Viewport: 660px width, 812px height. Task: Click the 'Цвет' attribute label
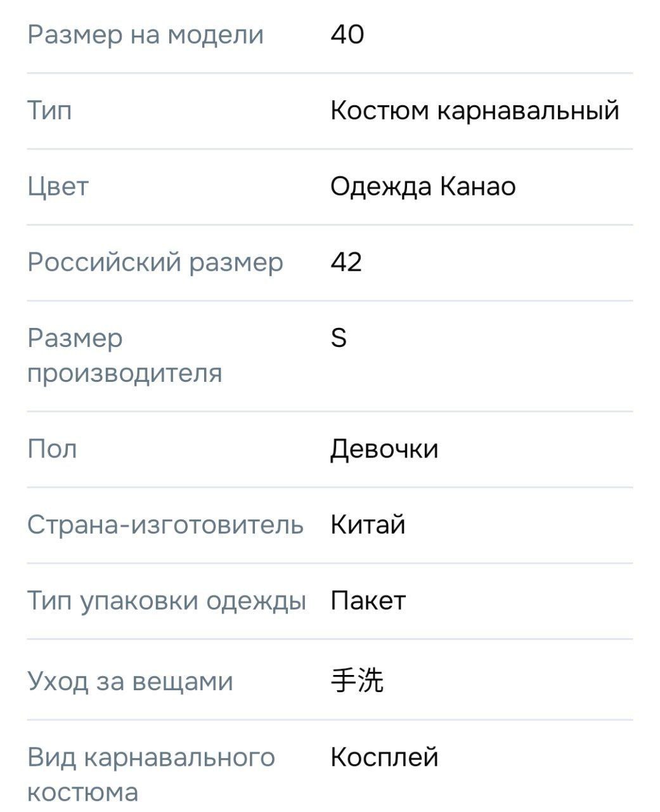point(58,187)
